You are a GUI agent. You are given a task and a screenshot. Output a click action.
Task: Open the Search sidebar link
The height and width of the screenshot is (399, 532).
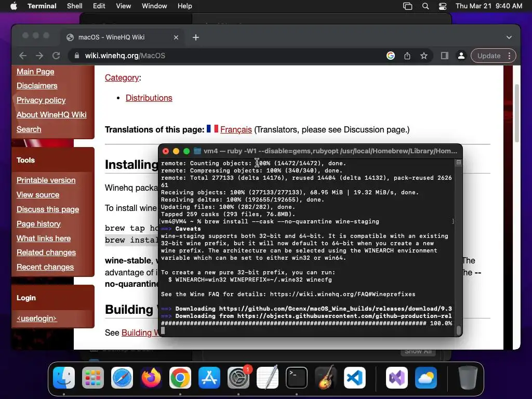tap(29, 129)
